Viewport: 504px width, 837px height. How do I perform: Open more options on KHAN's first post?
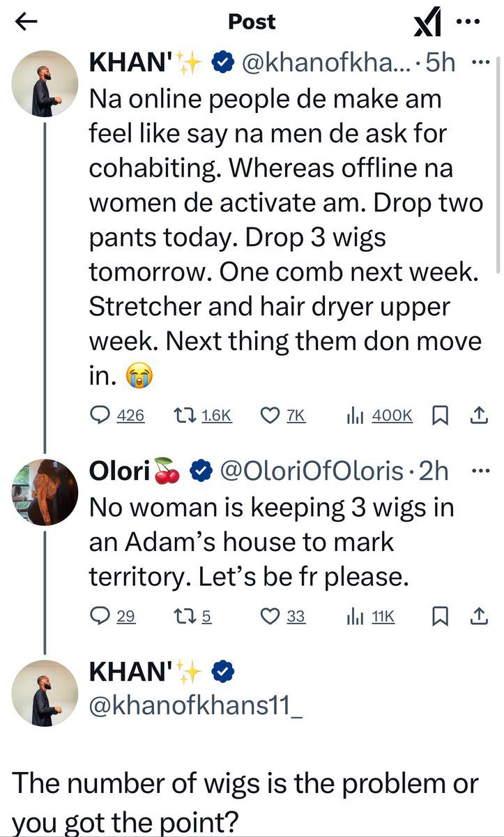click(x=481, y=63)
